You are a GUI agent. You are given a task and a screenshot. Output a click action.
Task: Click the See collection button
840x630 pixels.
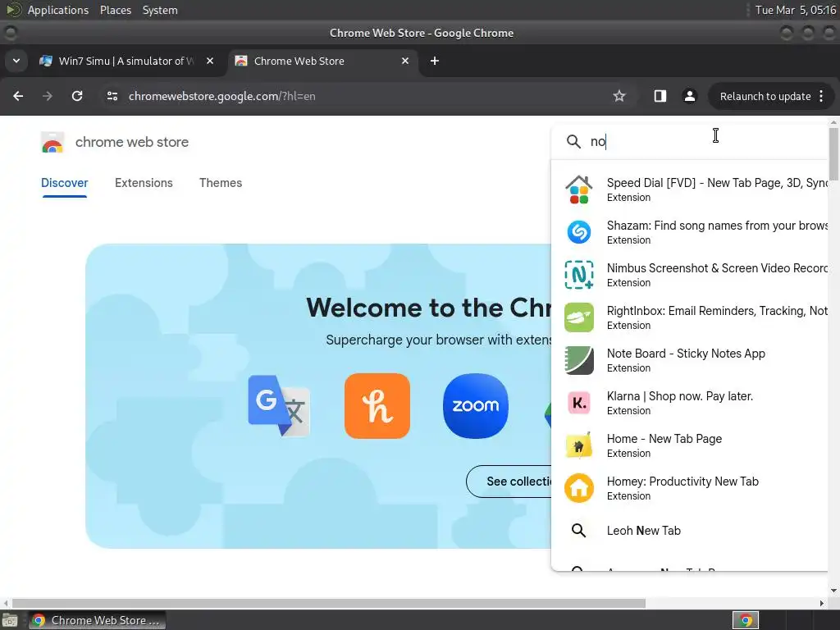point(509,482)
